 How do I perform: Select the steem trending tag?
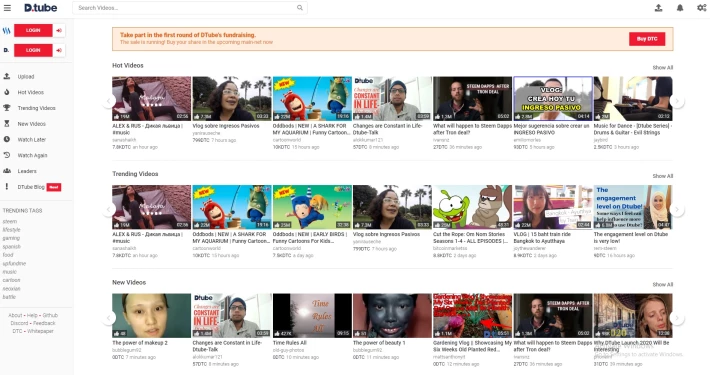(x=10, y=221)
